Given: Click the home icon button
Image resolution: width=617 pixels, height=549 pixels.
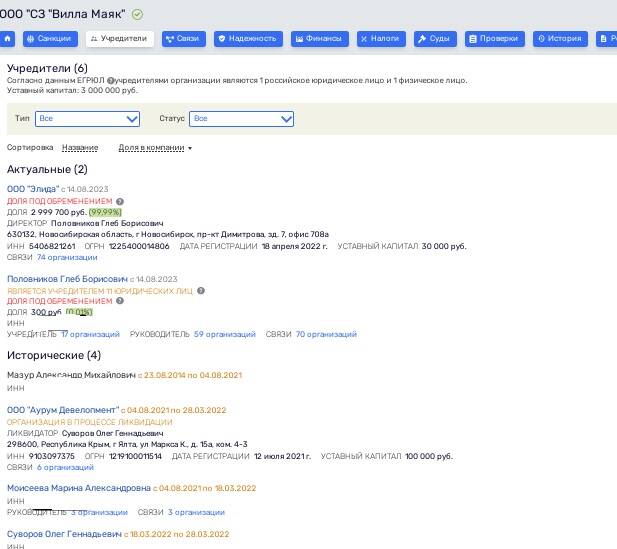Looking at the screenshot, I should [x=8, y=39].
